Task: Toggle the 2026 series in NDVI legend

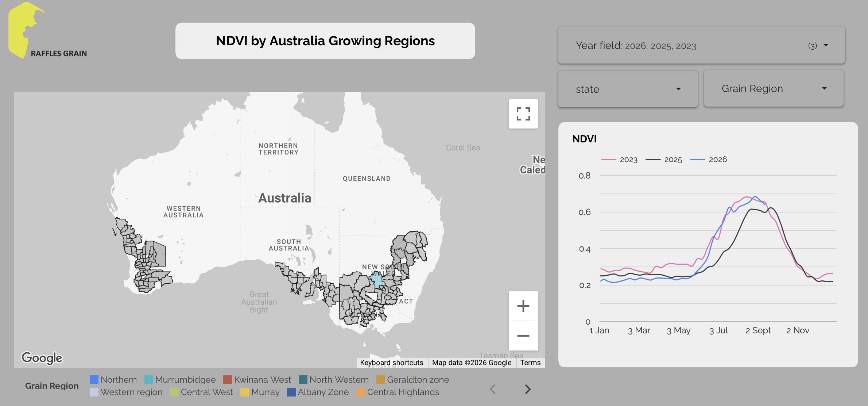Action: click(708, 160)
